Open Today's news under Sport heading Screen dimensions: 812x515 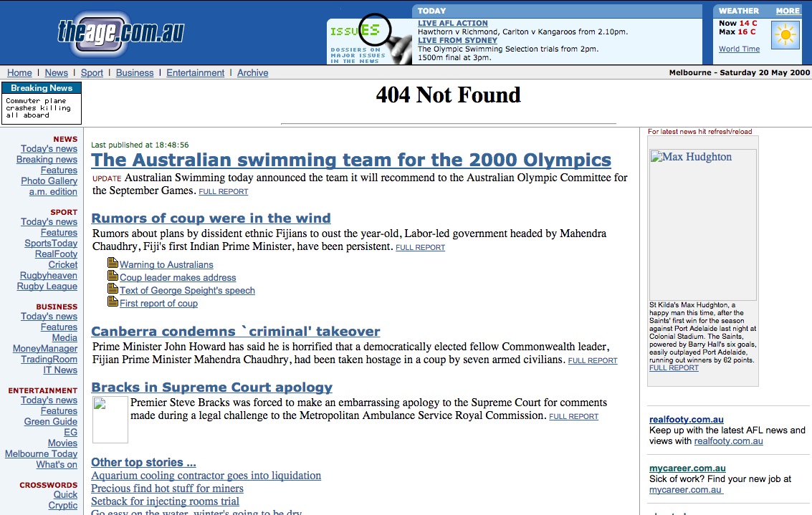click(x=49, y=221)
